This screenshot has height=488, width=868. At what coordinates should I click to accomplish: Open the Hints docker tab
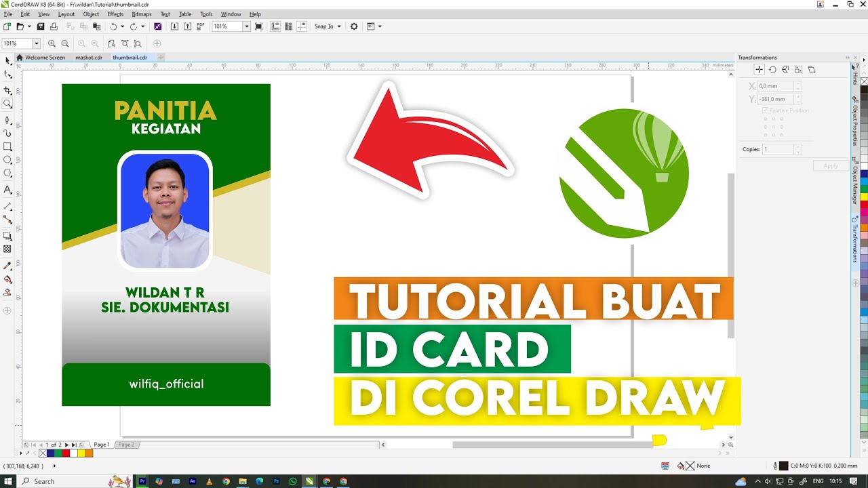coord(855,73)
